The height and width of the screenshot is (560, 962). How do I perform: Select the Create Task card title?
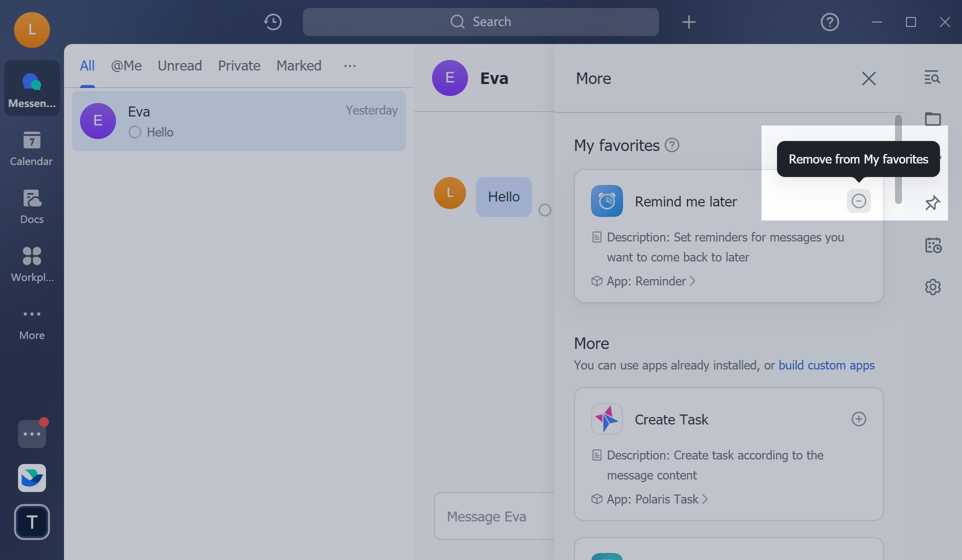(x=671, y=419)
